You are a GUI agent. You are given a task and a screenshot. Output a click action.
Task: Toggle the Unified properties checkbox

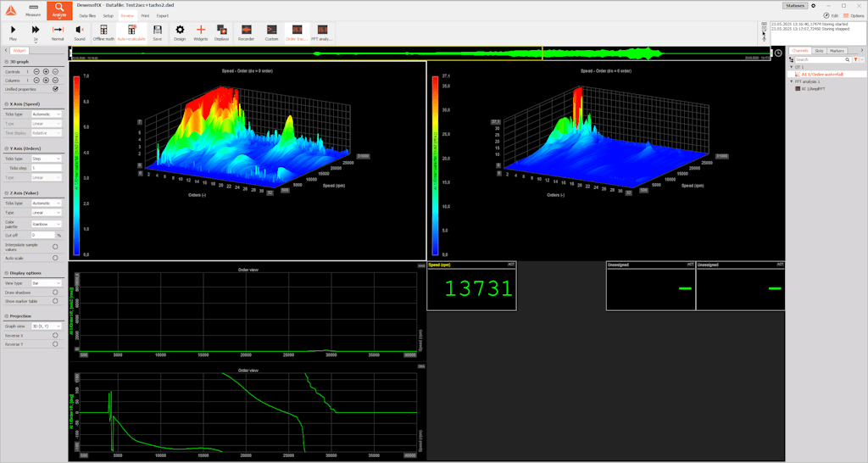click(x=55, y=88)
